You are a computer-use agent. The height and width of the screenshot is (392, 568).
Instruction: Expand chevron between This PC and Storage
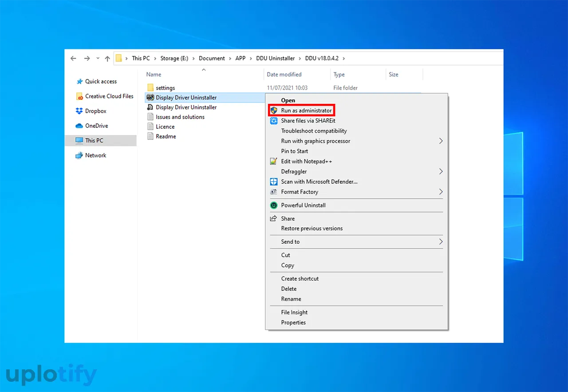(155, 58)
